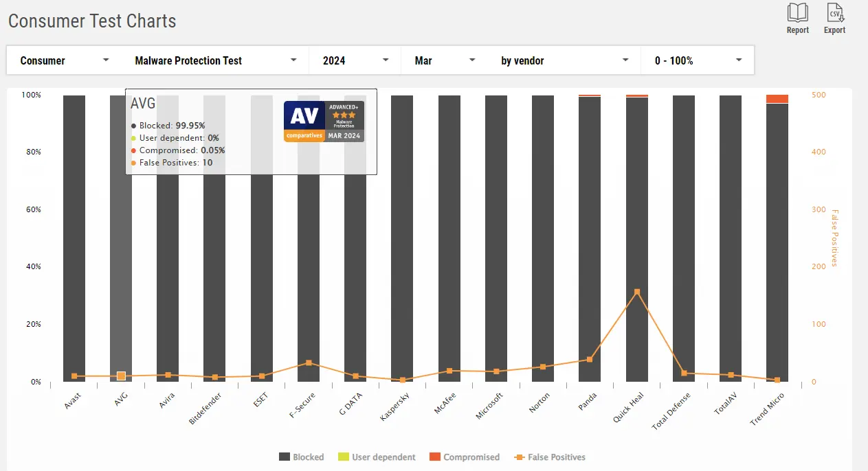Select the Avast bar
Image resolution: width=868 pixels, height=471 pixels.
74,238
